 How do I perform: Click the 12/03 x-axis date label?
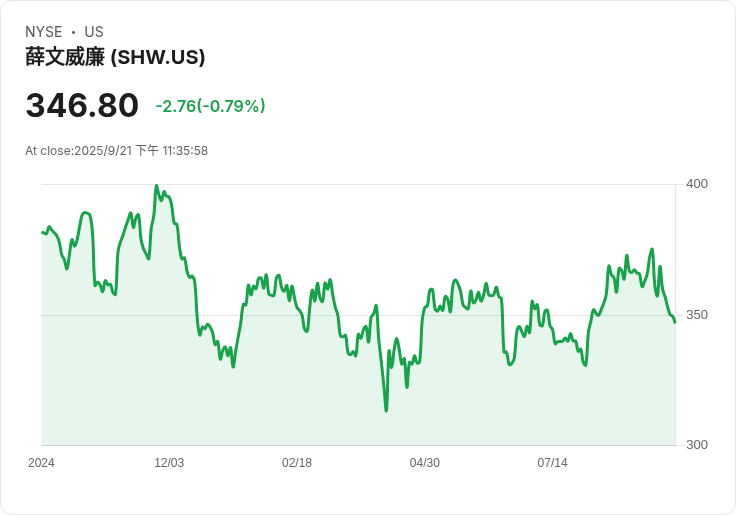(x=169, y=463)
